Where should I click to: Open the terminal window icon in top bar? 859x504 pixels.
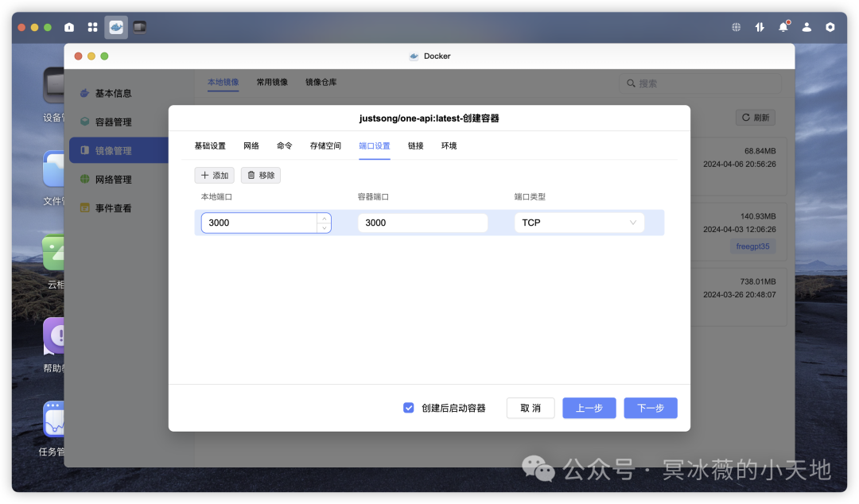[x=140, y=27]
